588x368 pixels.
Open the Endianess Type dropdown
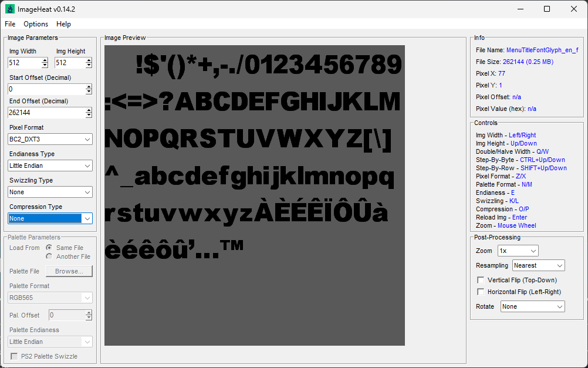pos(50,166)
